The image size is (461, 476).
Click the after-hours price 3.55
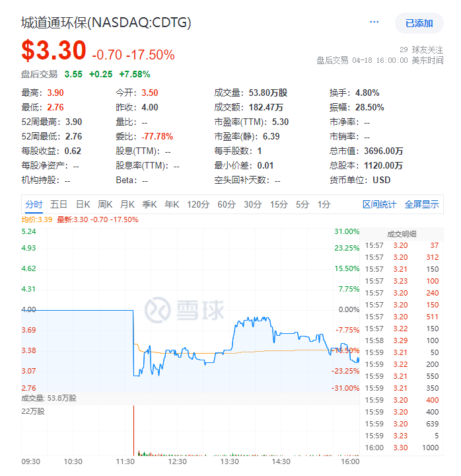(73, 74)
